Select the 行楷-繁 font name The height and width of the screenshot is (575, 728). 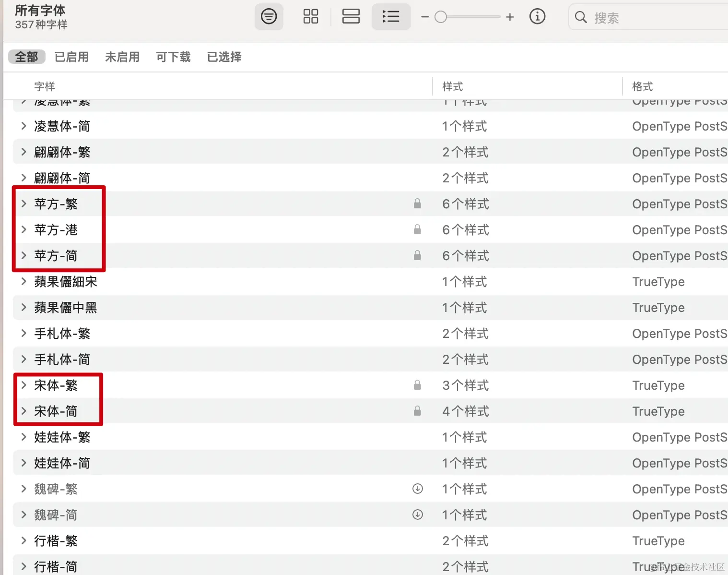[56, 541]
